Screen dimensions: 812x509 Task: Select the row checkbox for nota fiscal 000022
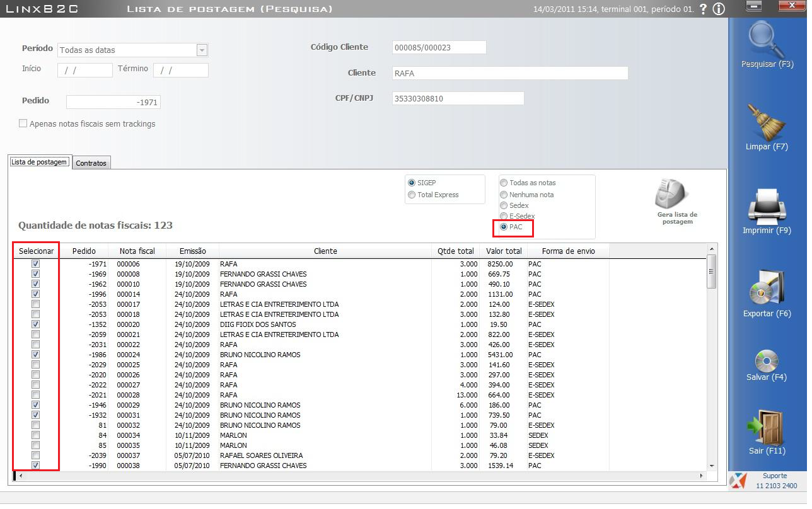[x=36, y=345]
